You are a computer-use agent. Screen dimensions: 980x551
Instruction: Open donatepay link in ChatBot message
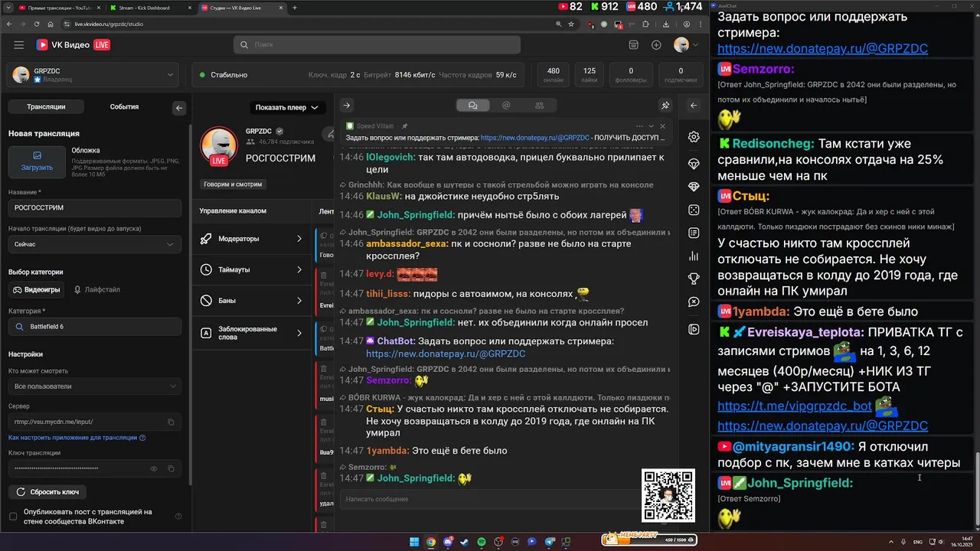click(x=446, y=354)
